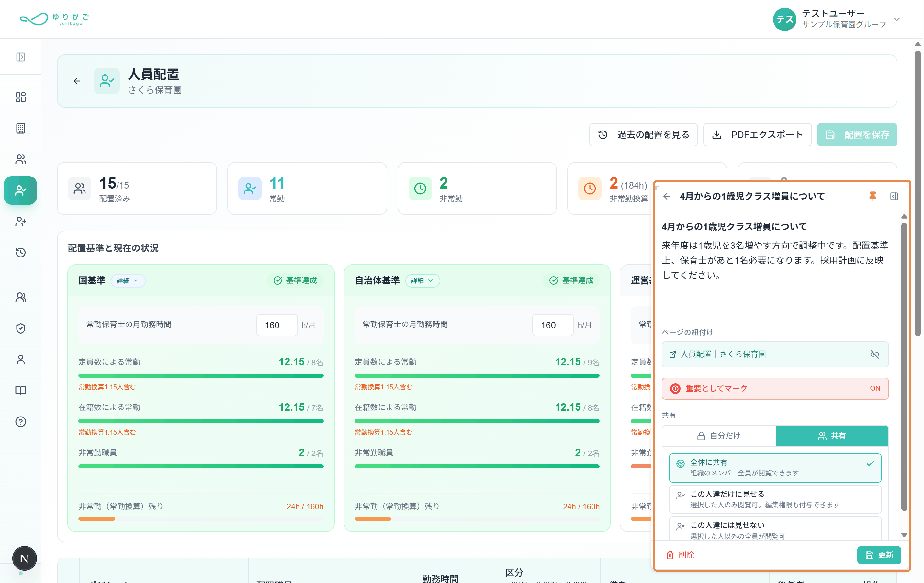Viewport: 924px width, 583px height.
Task: Click the back arrow in the note panel header
Action: [x=667, y=197]
